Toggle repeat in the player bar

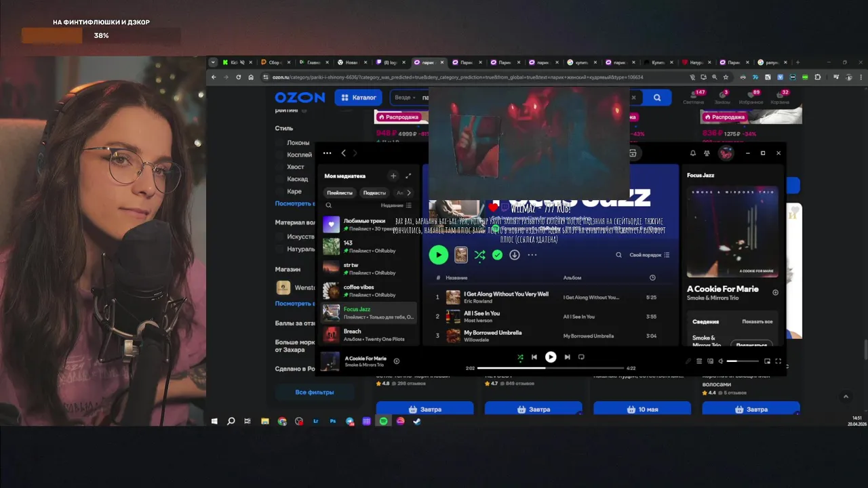point(581,357)
